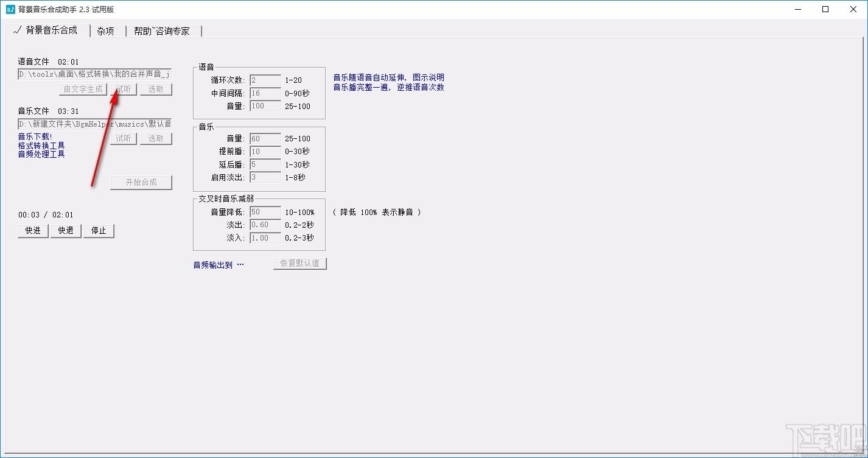Open the 音频处理工具 link

(x=41, y=154)
